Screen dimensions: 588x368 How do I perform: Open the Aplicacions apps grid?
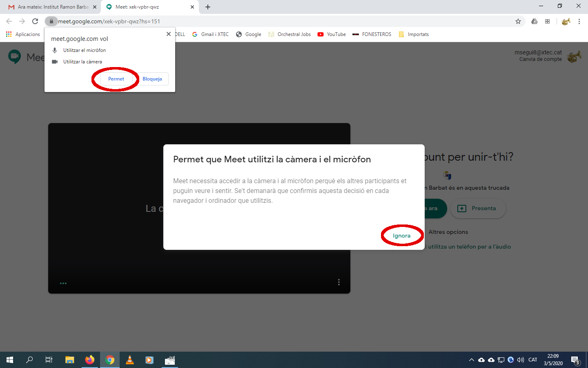click(23, 34)
